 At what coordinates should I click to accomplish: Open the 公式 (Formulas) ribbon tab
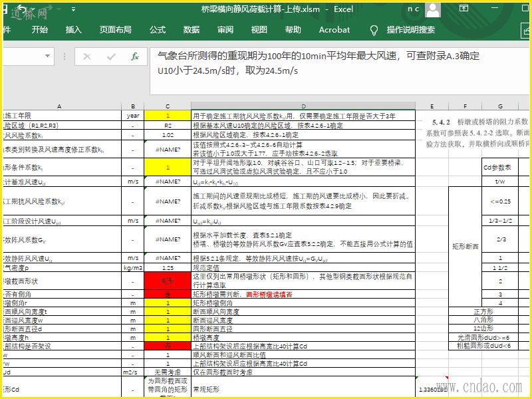tap(158, 30)
